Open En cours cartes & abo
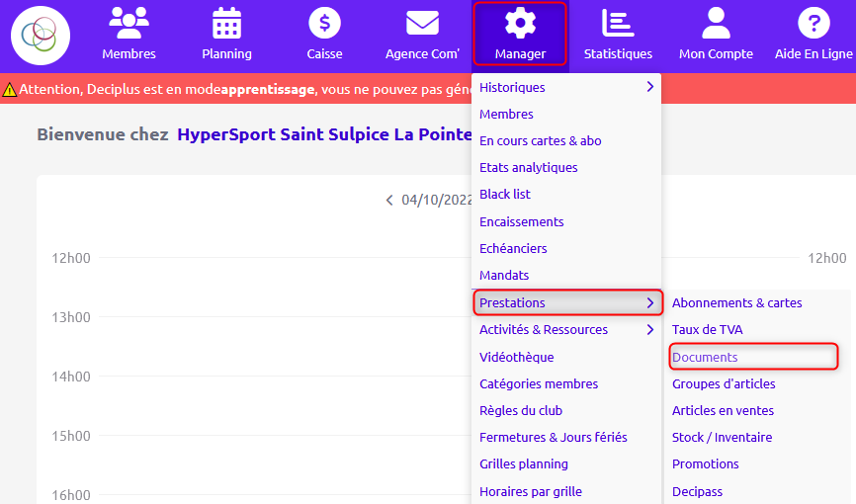The width and height of the screenshot is (856, 504). pos(540,141)
